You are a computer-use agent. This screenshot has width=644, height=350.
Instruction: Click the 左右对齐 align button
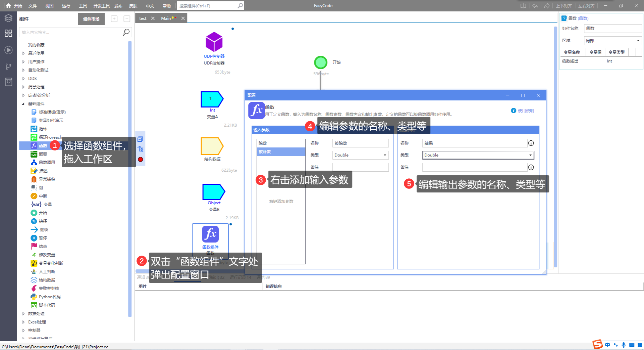tap(586, 6)
